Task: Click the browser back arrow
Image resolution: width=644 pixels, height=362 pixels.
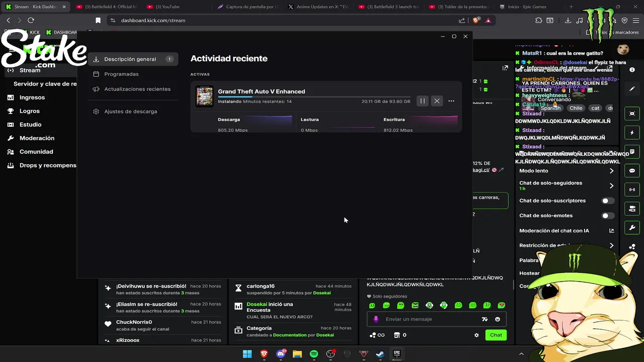Action: [8, 20]
